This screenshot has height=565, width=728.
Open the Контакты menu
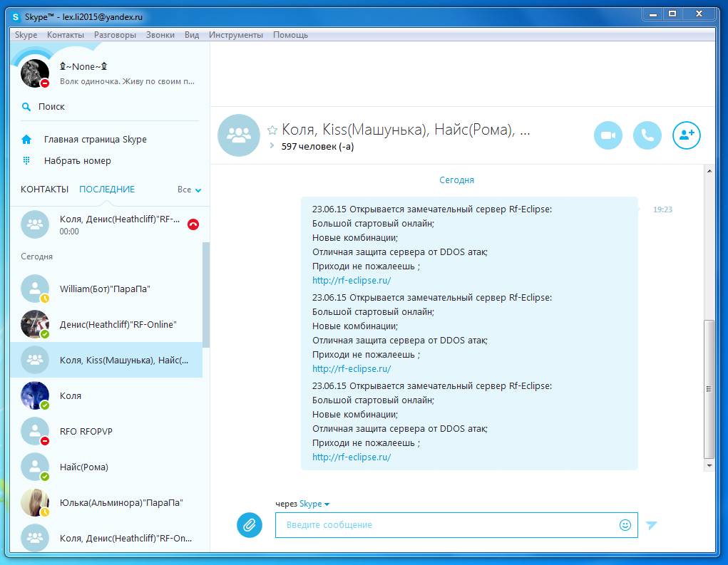pyautogui.click(x=66, y=35)
